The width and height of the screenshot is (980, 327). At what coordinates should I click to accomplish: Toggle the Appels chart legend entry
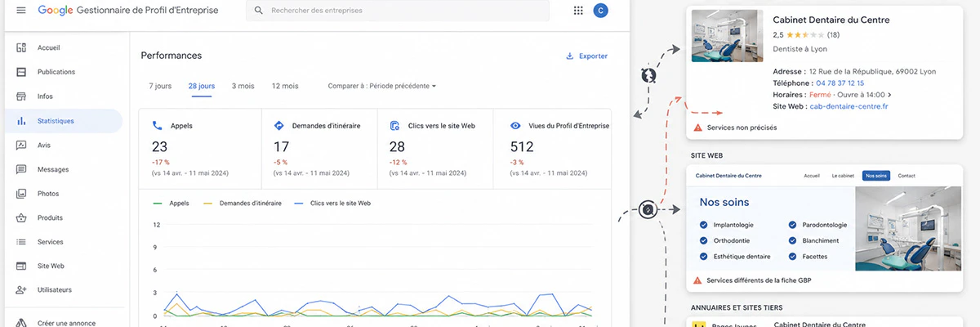[171, 203]
